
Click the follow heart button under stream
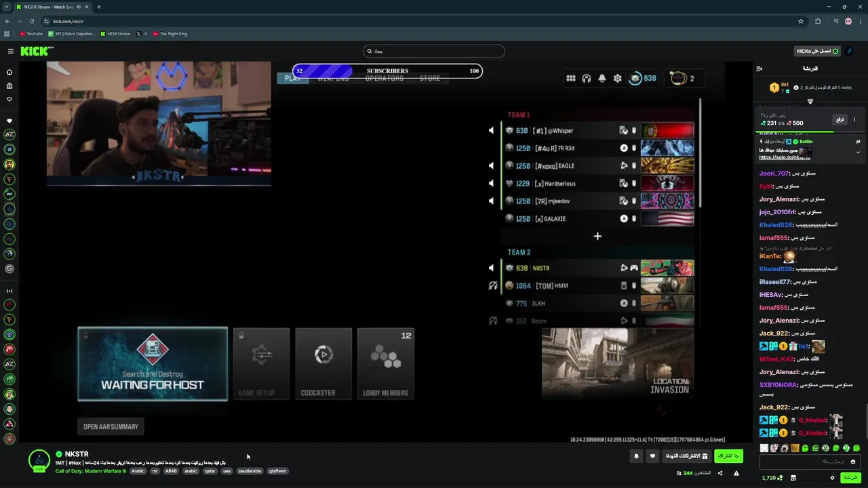pos(652,456)
